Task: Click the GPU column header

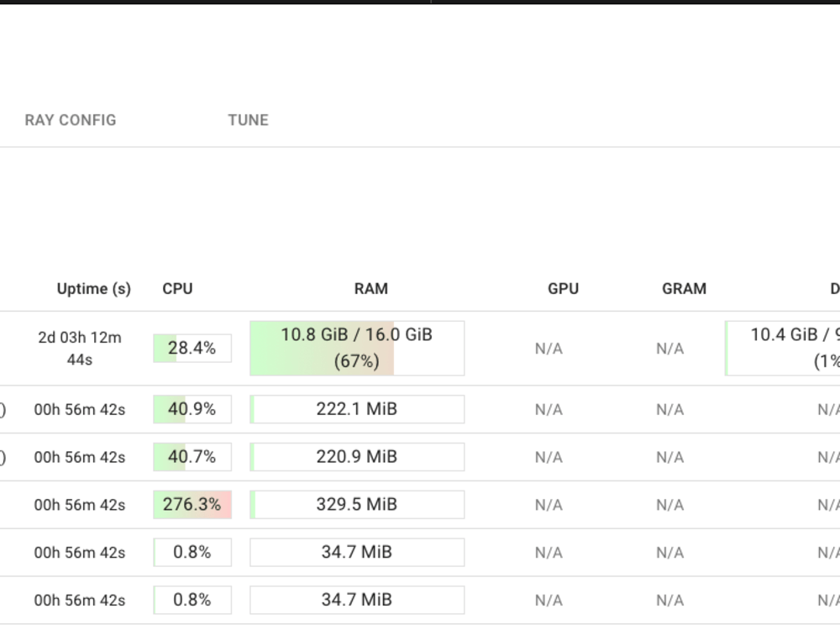Action: coord(563,289)
